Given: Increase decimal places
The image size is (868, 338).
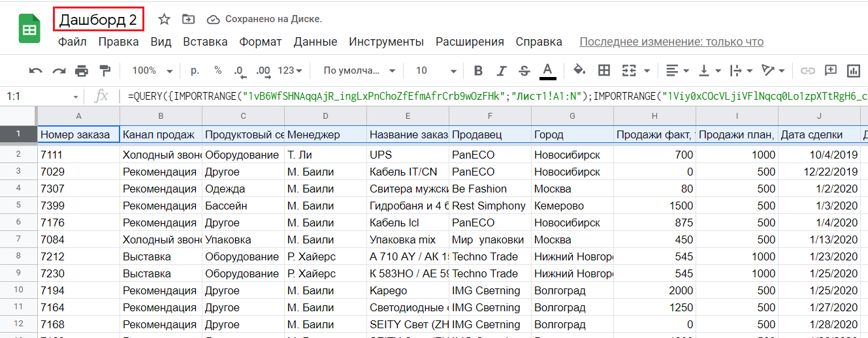Looking at the screenshot, I should pos(263,70).
